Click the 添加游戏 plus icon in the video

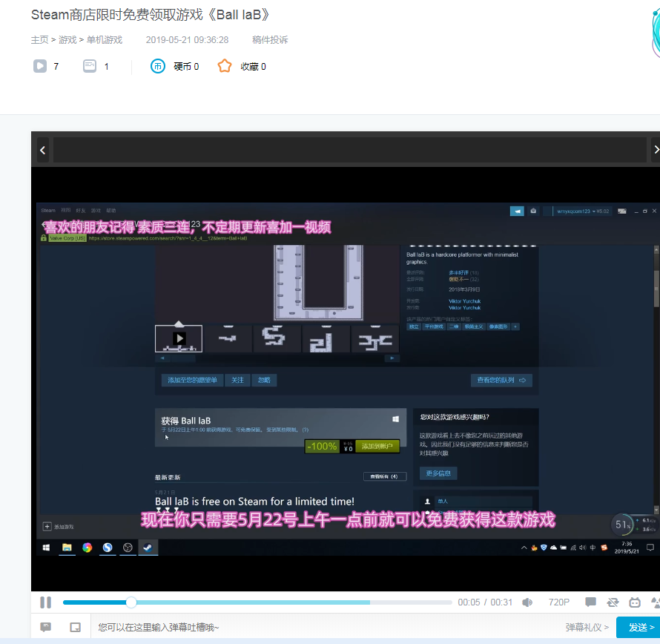tap(47, 527)
